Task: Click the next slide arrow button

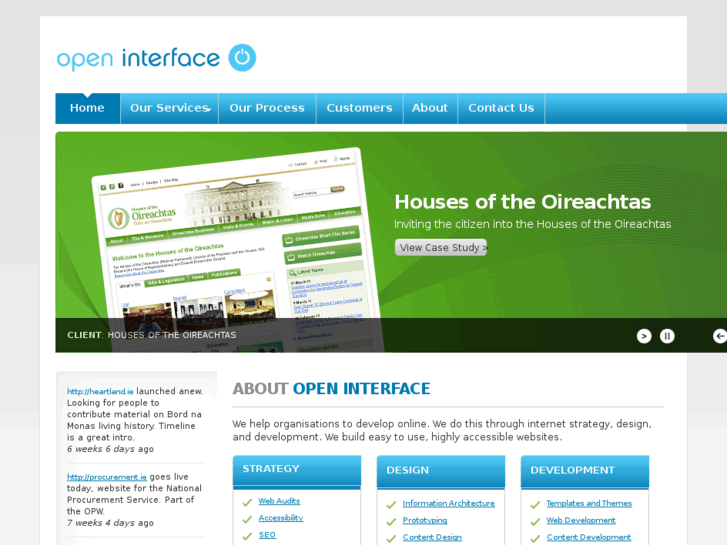Action: point(644,336)
